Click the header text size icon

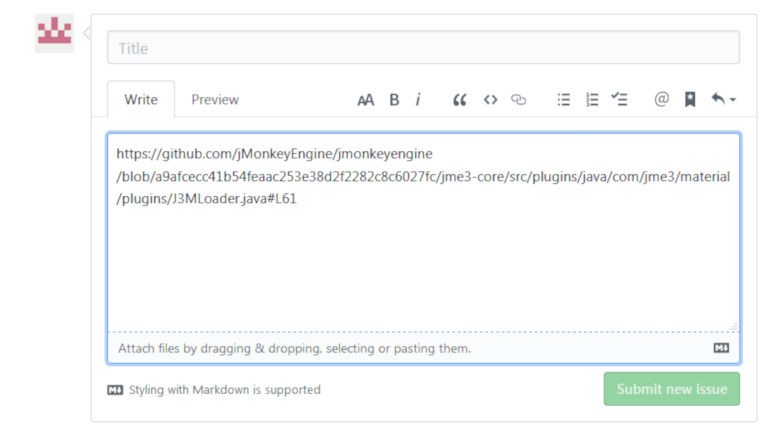pyautogui.click(x=366, y=100)
